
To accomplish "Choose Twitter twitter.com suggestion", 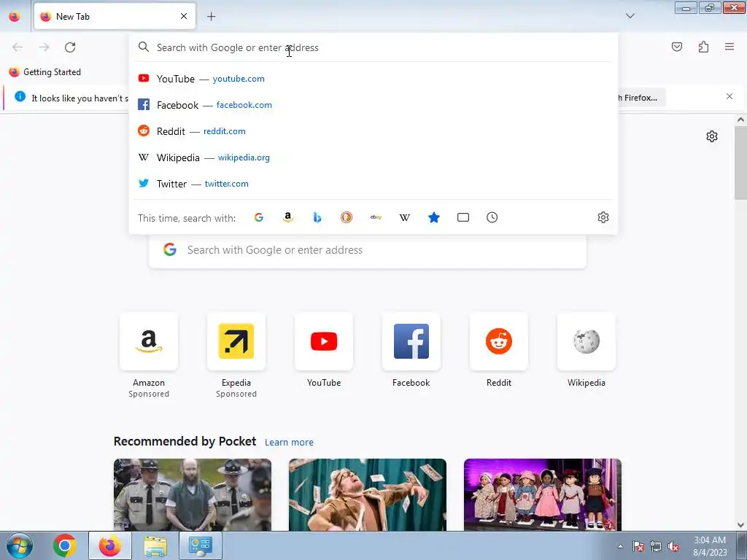I will 373,183.
